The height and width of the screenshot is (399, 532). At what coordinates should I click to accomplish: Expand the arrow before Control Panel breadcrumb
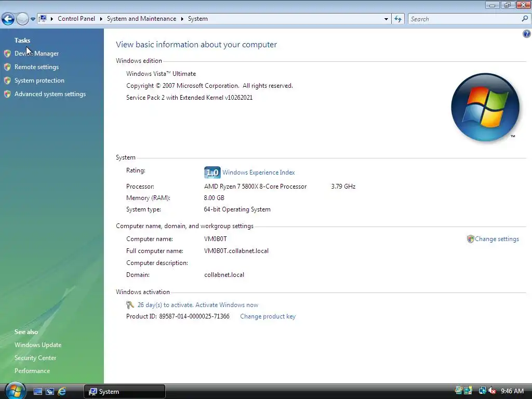[52, 19]
